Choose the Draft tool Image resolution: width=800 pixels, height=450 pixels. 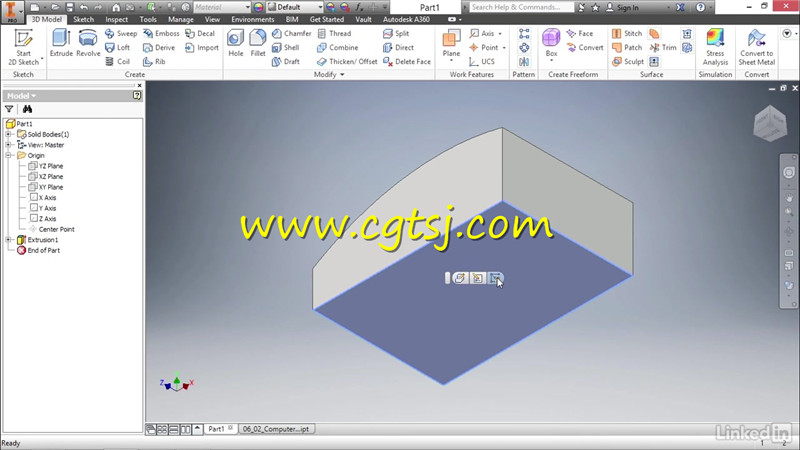[286, 61]
